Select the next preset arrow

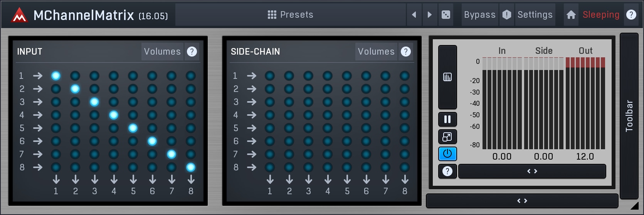(x=430, y=15)
